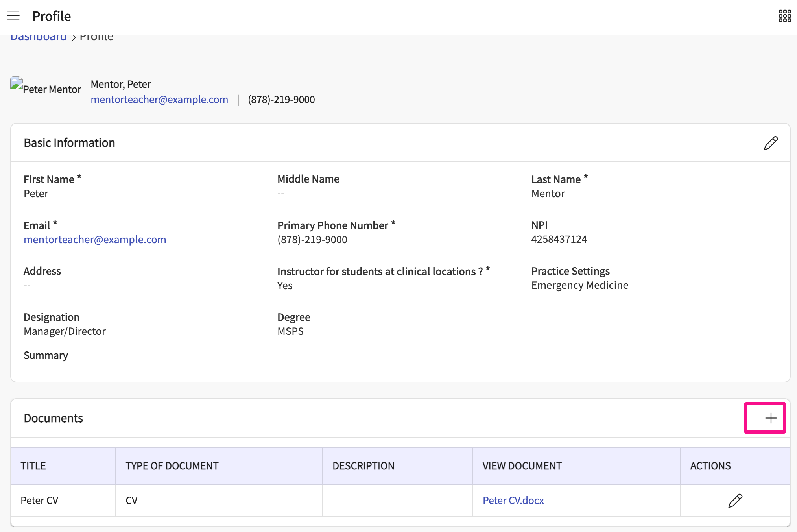The image size is (797, 532).
Task: Add a new document with plus icon
Action: click(771, 418)
